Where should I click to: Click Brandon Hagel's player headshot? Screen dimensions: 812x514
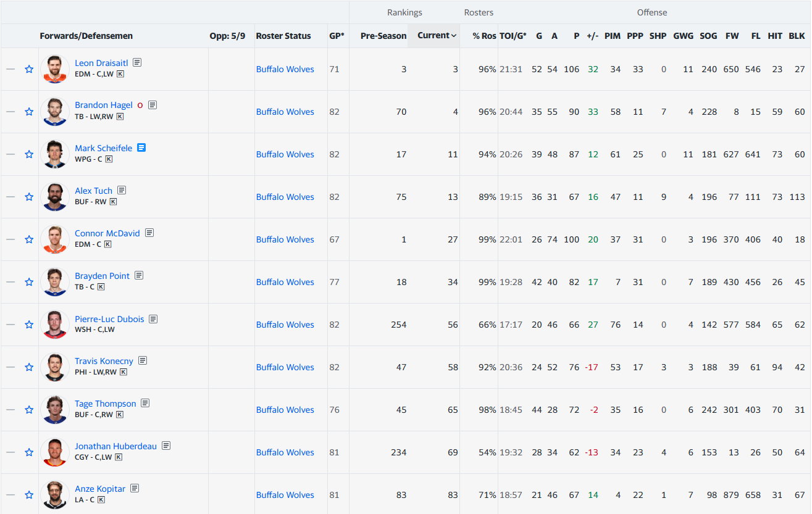[x=54, y=112]
